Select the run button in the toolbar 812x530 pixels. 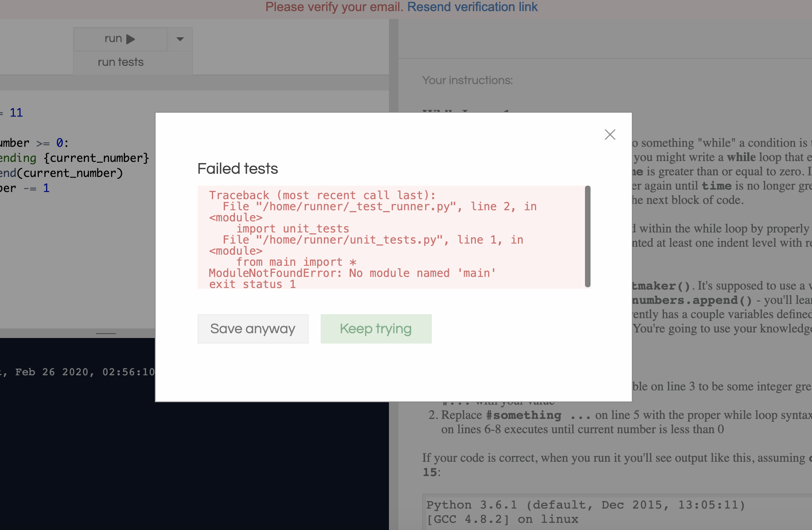point(119,38)
